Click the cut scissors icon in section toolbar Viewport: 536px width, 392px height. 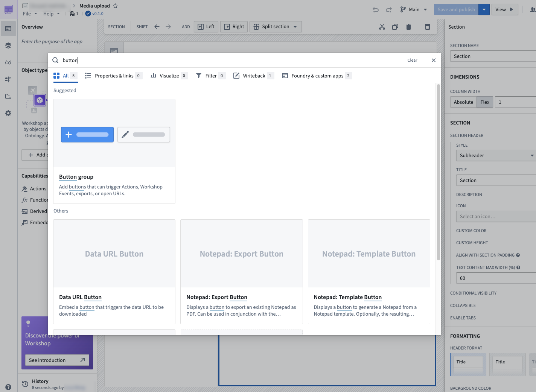pos(382,27)
